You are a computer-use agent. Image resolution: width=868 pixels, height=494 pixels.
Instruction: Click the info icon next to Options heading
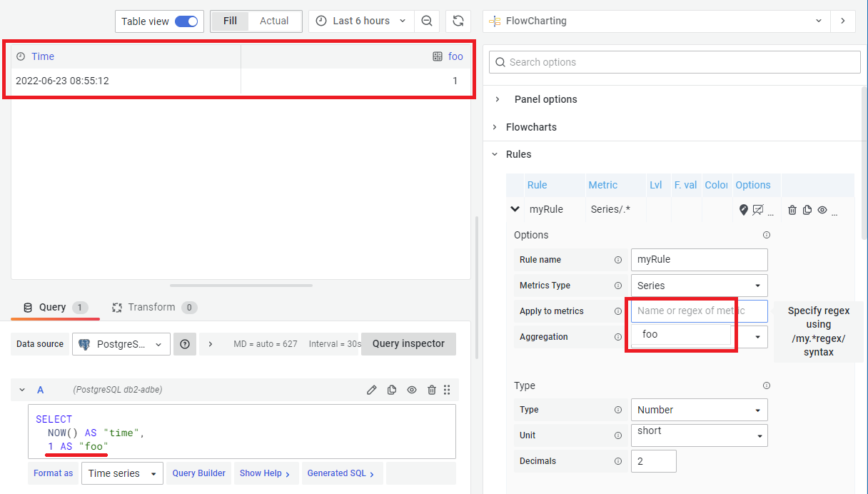click(x=767, y=235)
